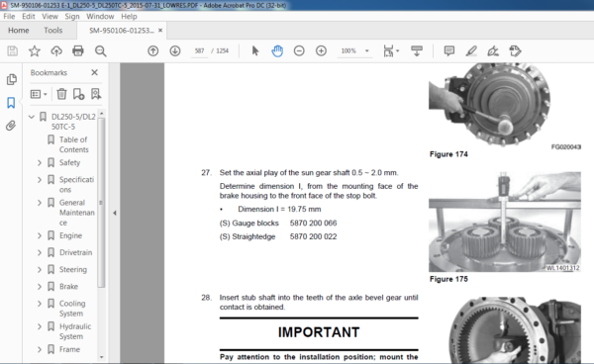This screenshot has width=594, height=364.
Task: Activate the Hand pan tool
Action: (277, 50)
